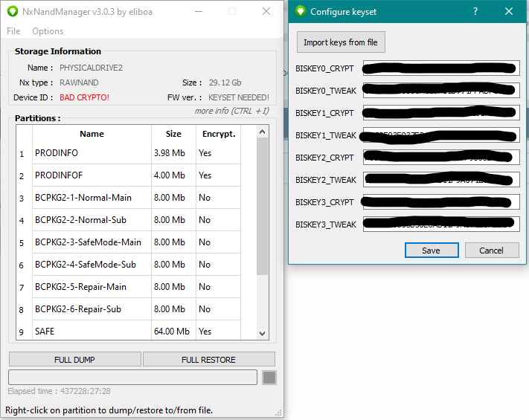Click the Configure keyset dialog icon

pos(301,11)
